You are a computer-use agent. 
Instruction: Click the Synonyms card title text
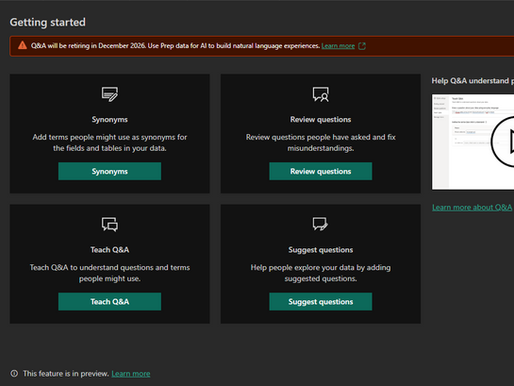(110, 120)
